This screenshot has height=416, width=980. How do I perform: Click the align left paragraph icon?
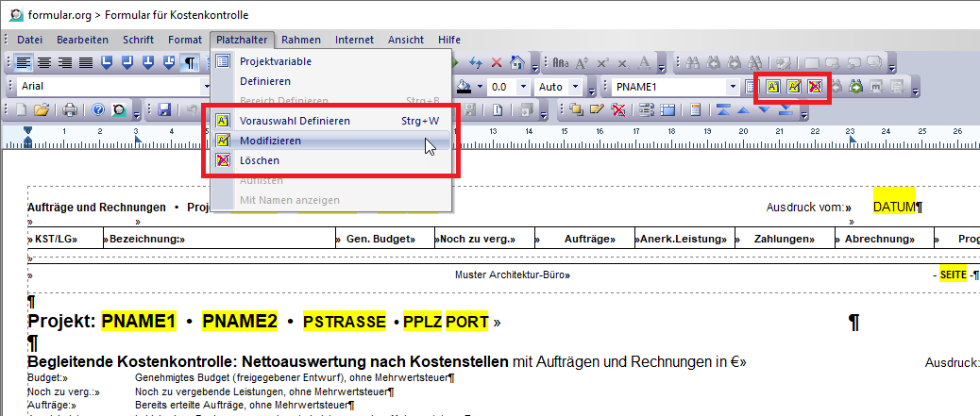pos(24,63)
